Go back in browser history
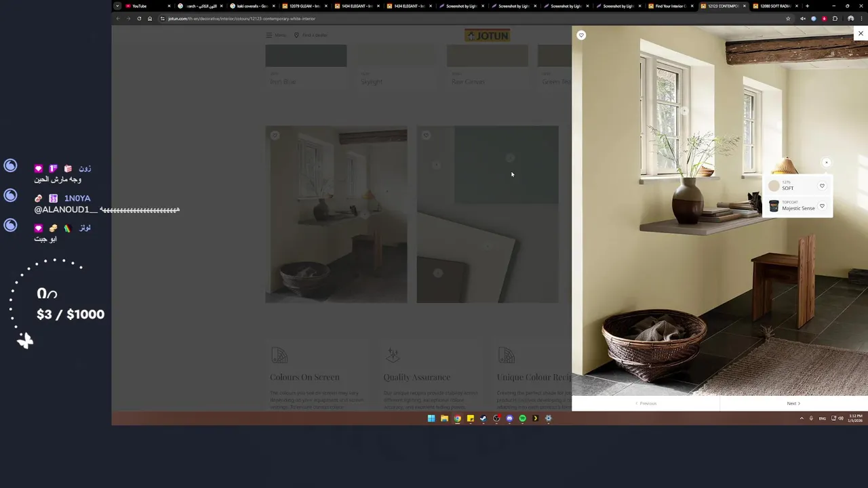Screen dimensions: 868x488 tap(117, 18)
